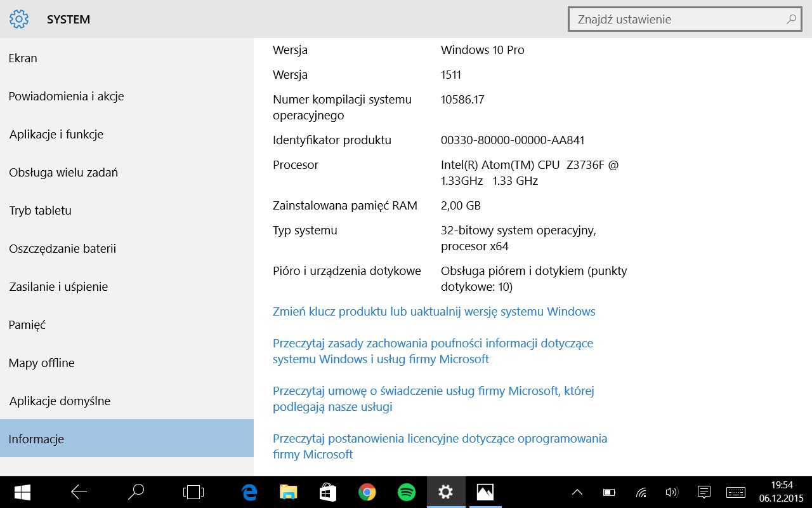Select Aplikacje domyślne
Screen dimensions: 812x508
[127, 401]
